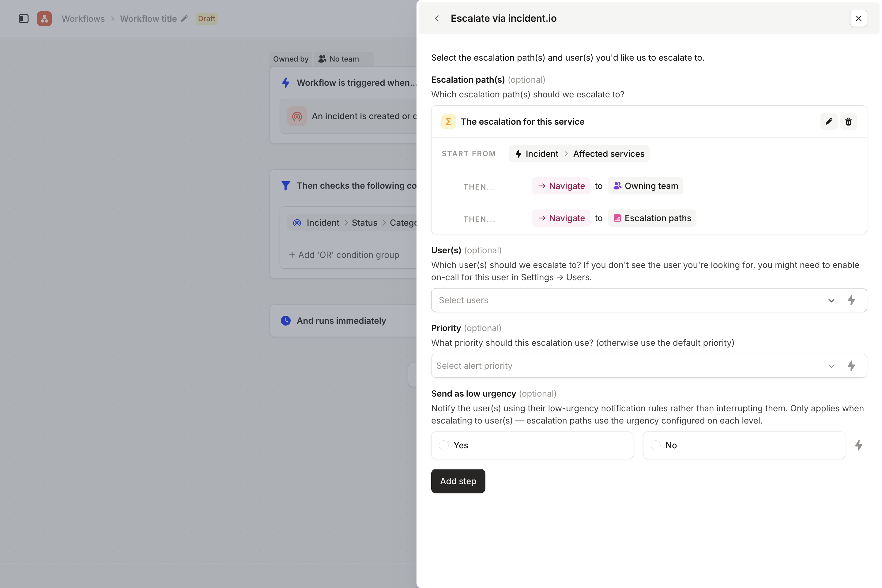Delete the escalation for this service
Viewport: 882px width, 588px height.
pos(848,122)
